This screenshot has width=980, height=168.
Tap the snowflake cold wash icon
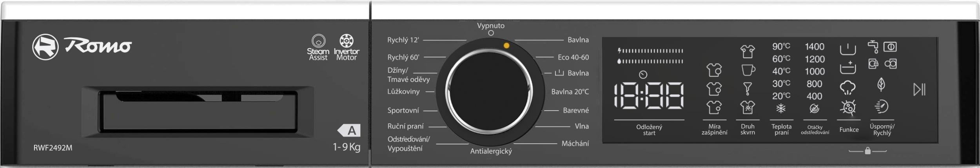[781, 108]
